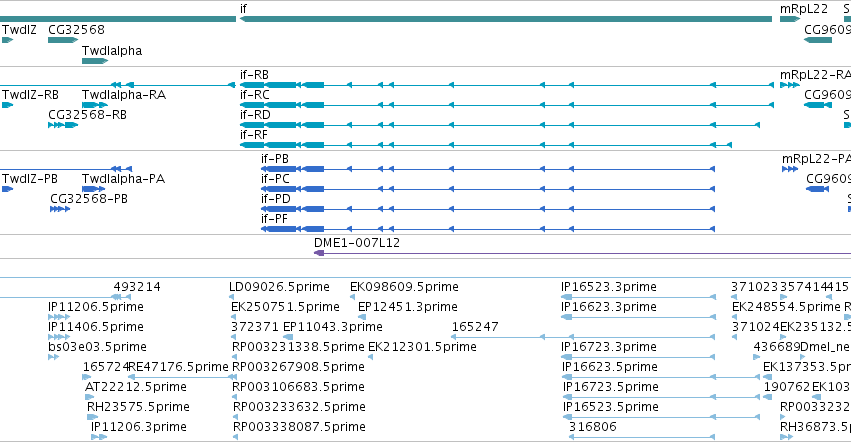Select IP16723.3prime EST
The height and width of the screenshot is (442, 851).
pyautogui.click(x=638, y=357)
